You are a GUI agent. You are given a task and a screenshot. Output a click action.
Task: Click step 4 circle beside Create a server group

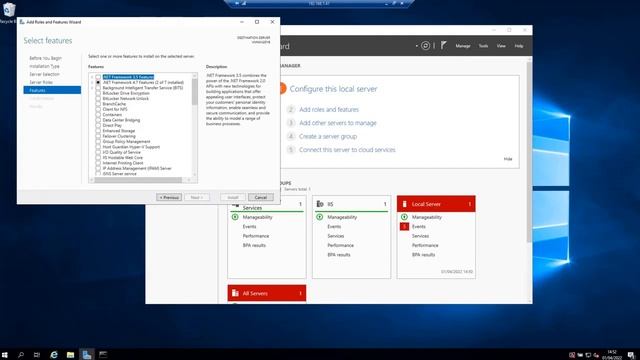point(291,136)
